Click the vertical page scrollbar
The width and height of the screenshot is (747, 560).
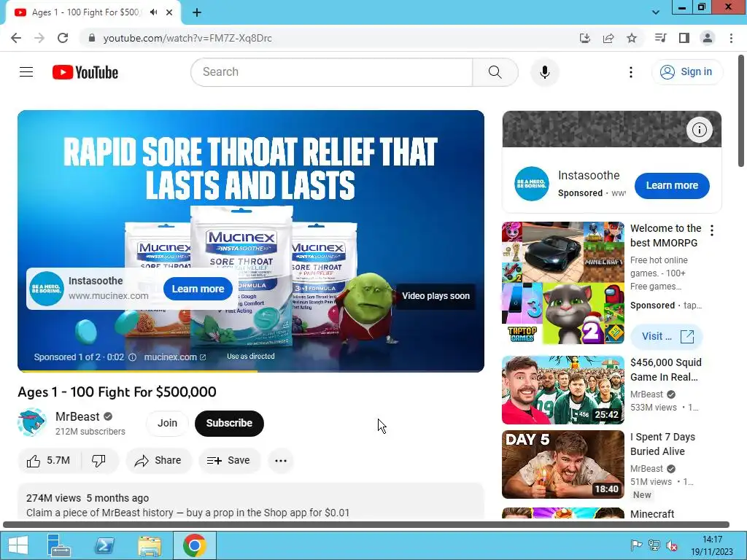741,111
